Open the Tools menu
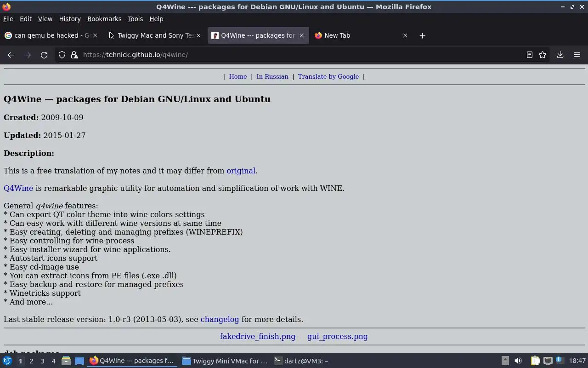 click(x=135, y=19)
